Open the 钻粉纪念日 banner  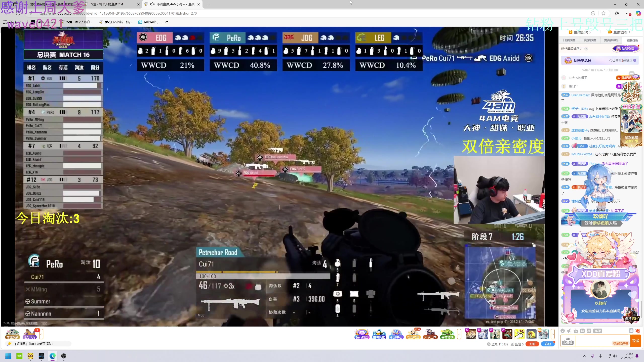point(600,61)
